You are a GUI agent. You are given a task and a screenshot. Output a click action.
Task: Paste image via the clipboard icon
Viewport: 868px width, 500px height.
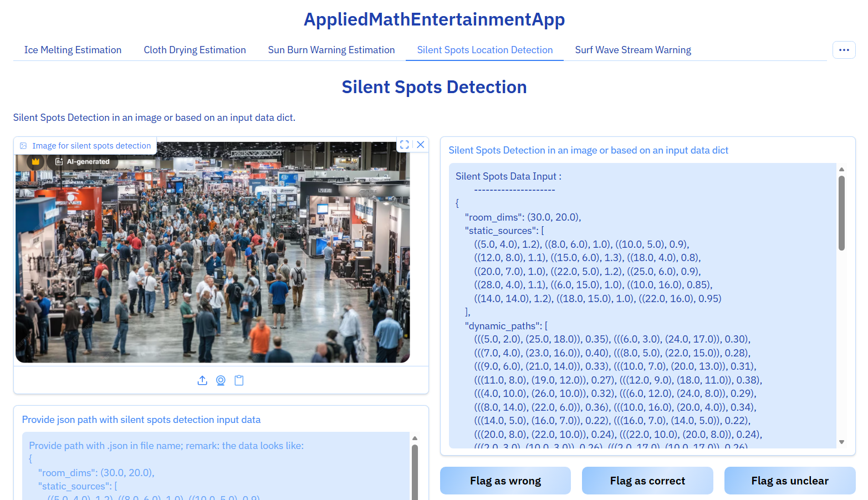(239, 380)
